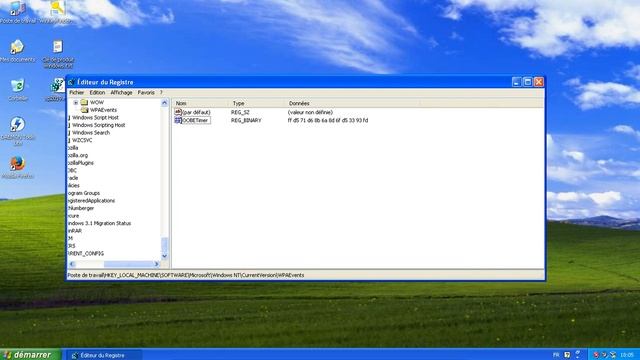
Task: Click the (valeur non définie) data cell
Action: [x=310, y=112]
